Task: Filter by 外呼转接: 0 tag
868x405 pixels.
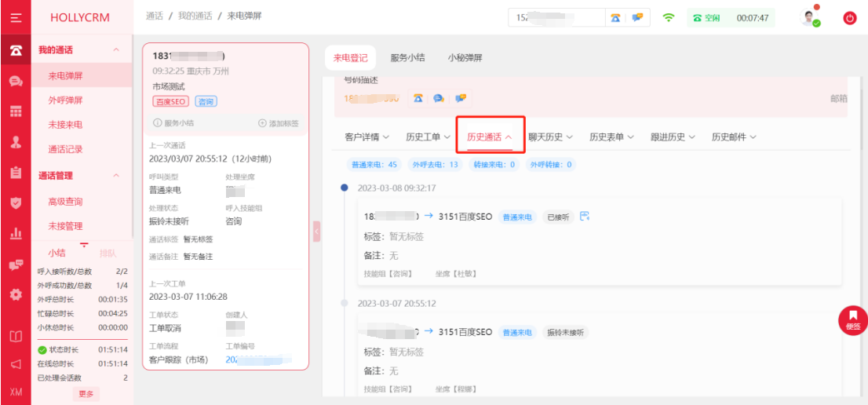Action: click(550, 164)
